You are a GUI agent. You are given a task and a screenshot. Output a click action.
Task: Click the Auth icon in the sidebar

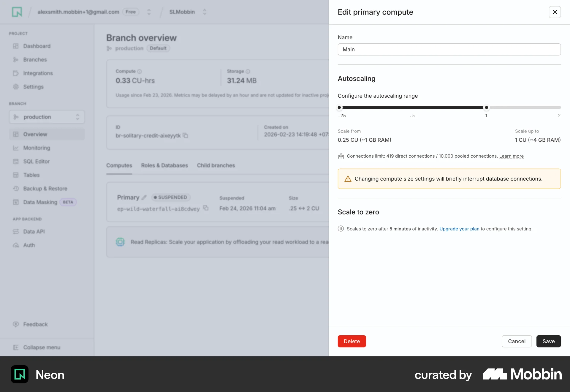[16, 245]
